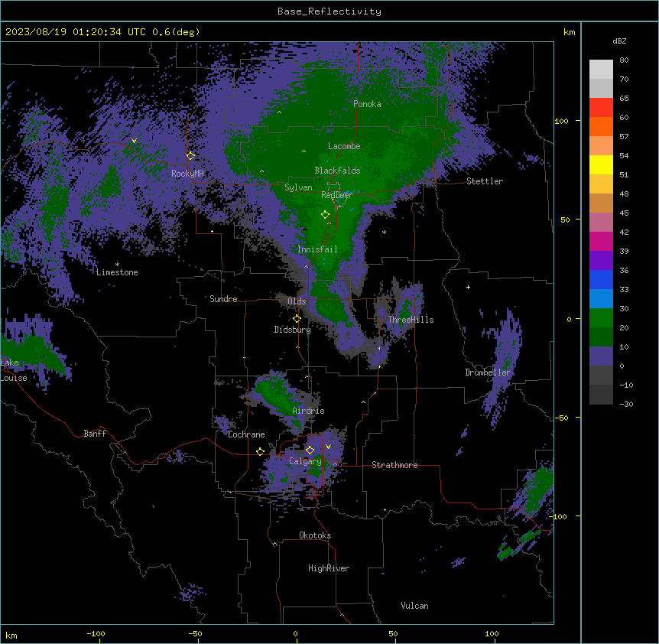Click the yellow diamond marker above Calgary

(x=310, y=450)
